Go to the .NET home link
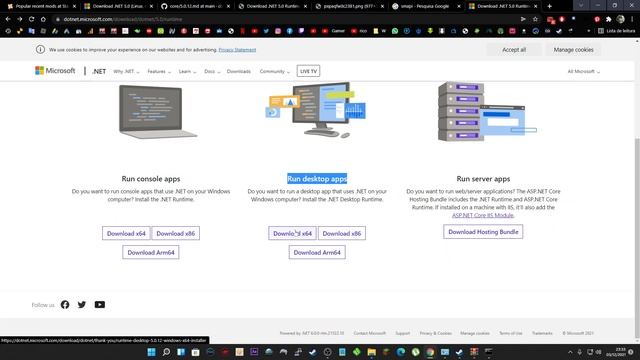 click(x=99, y=71)
